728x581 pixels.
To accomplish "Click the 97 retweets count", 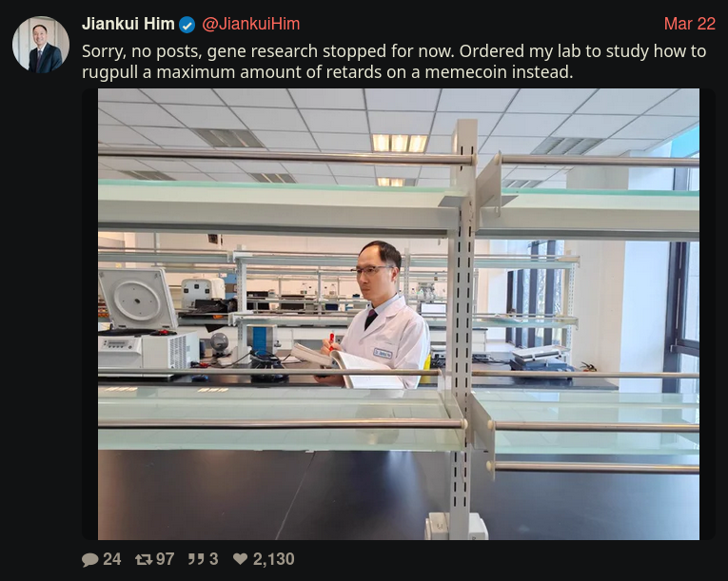I will (x=165, y=559).
